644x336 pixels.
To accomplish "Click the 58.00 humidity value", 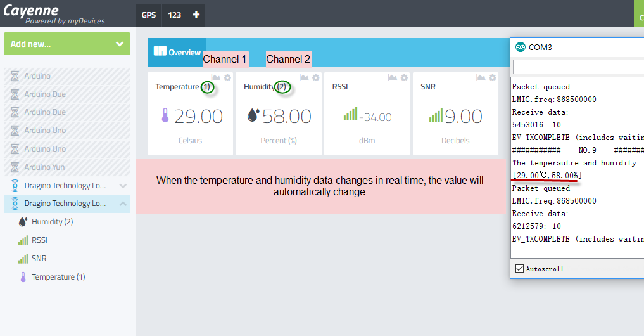I will (287, 117).
